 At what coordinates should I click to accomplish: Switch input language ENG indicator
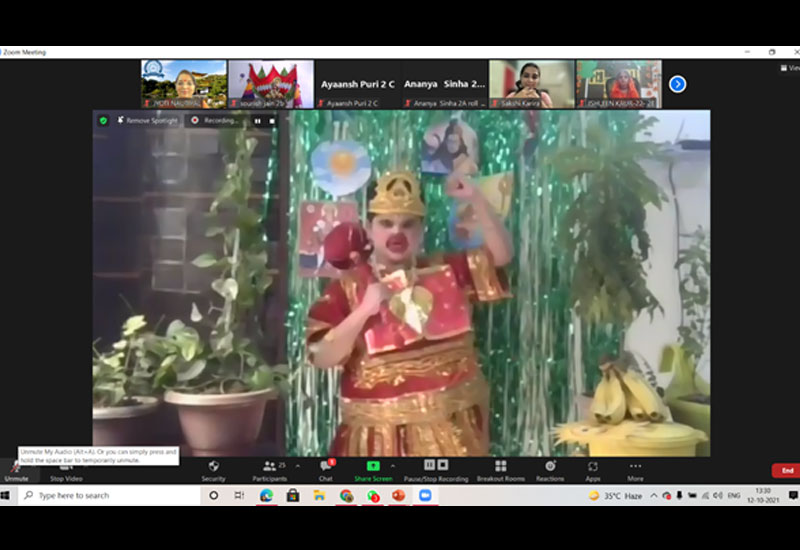click(734, 495)
